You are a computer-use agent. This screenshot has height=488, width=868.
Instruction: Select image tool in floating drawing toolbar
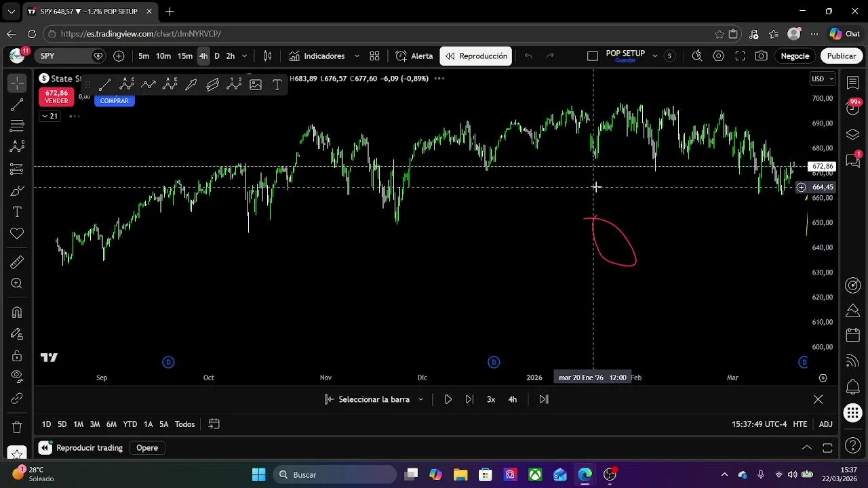point(256,85)
